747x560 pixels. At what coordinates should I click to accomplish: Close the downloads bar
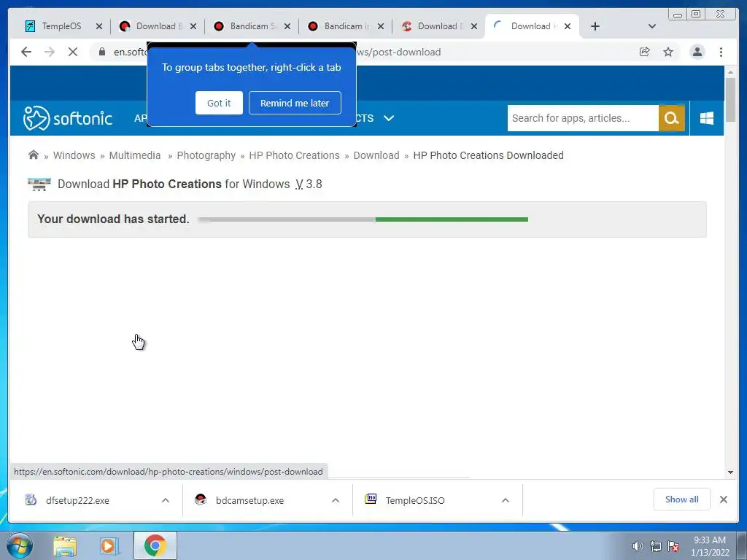click(724, 499)
